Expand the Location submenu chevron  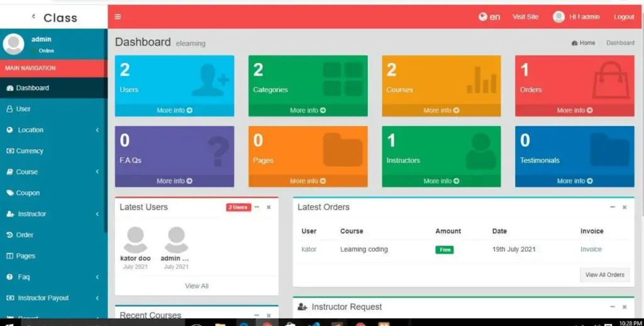(97, 130)
